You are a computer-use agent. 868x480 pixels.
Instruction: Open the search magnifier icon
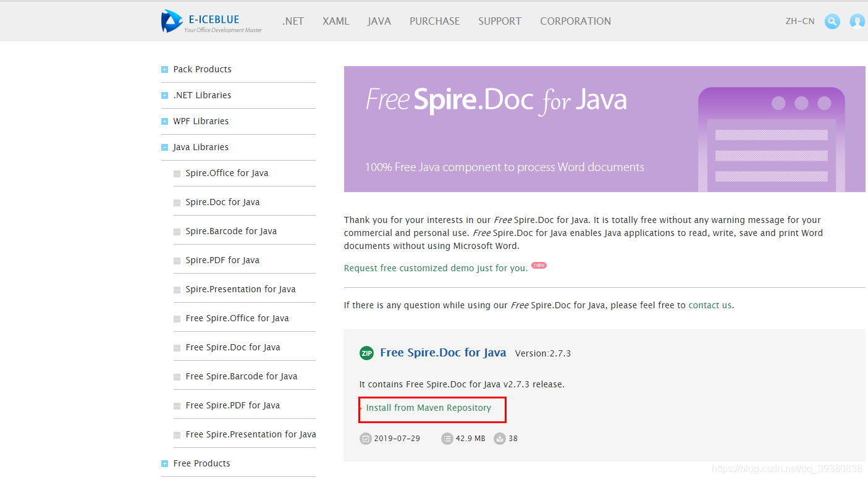pyautogui.click(x=833, y=22)
